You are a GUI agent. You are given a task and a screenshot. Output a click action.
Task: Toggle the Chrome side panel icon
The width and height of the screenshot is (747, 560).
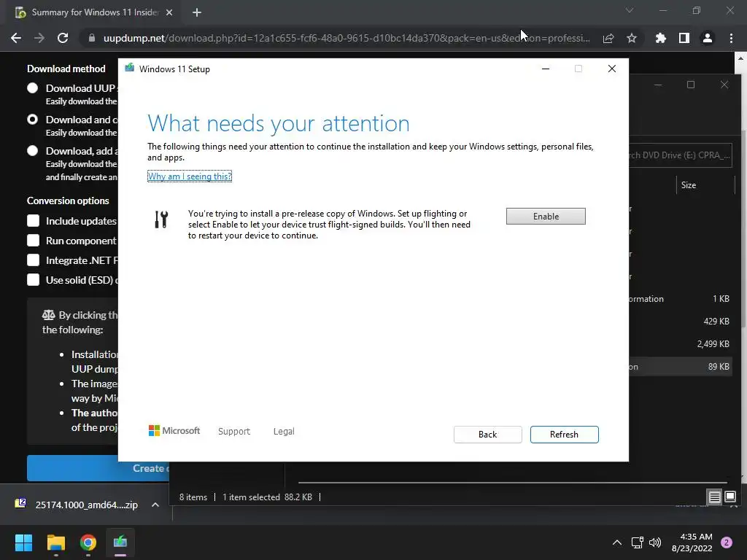point(684,38)
